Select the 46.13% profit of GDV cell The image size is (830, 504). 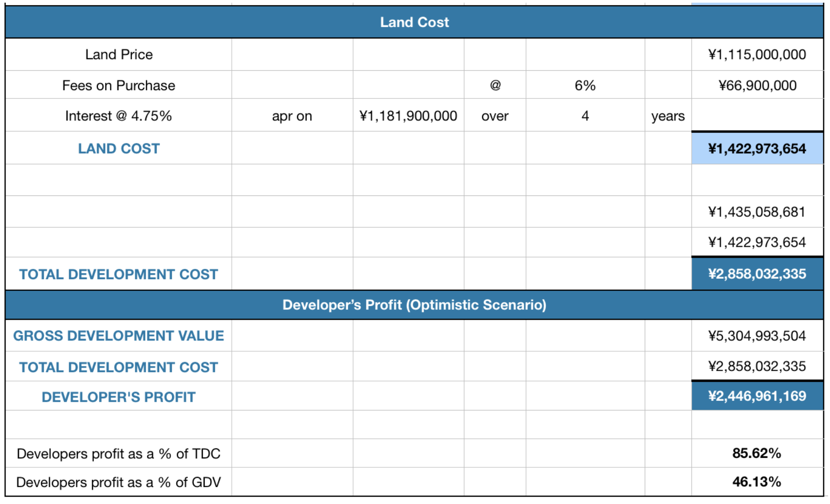pyautogui.click(x=757, y=482)
